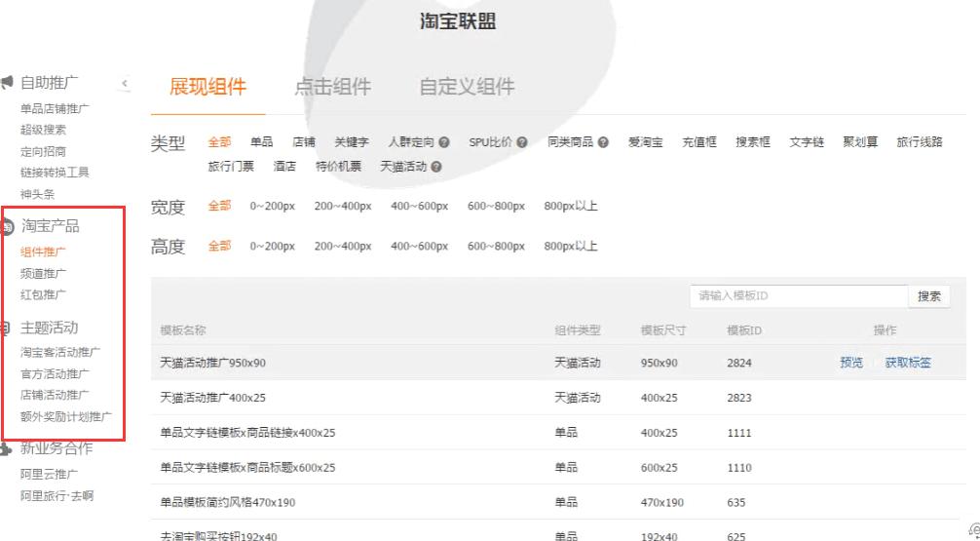This screenshot has width=980, height=541.
Task: Select 组件推广 in the sidebar
Action: (43, 252)
